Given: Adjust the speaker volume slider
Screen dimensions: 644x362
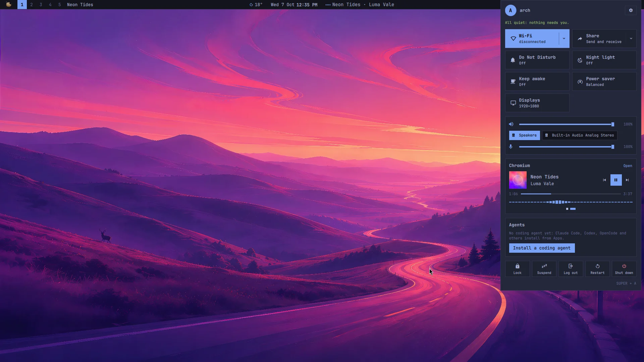Looking at the screenshot, I should click(x=567, y=124).
